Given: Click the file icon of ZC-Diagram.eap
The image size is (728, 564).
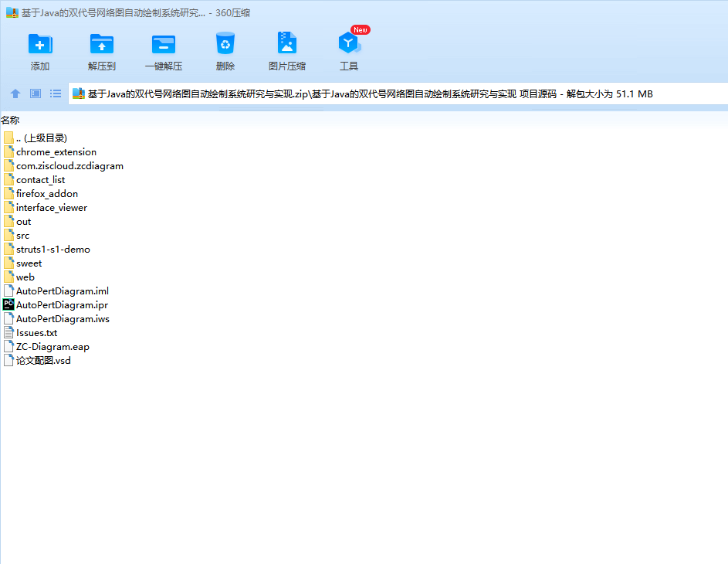Looking at the screenshot, I should (x=8, y=347).
